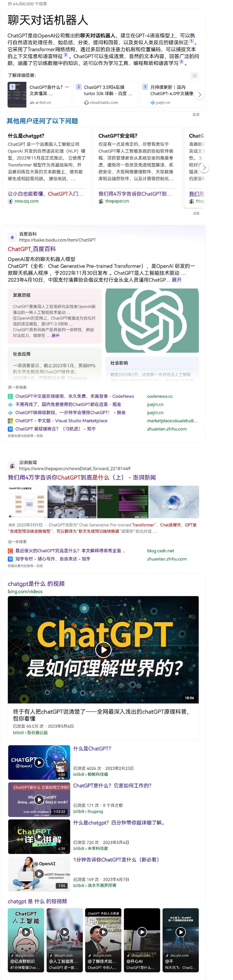Open source 1 card from ai-bot.cn
Viewport: 233px width, 980px height.
click(x=39, y=95)
